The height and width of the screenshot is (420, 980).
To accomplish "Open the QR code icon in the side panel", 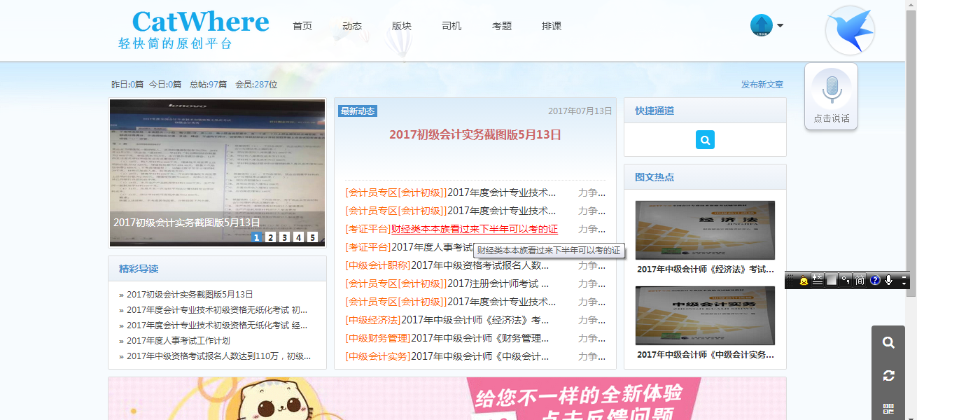I will coord(888,409).
